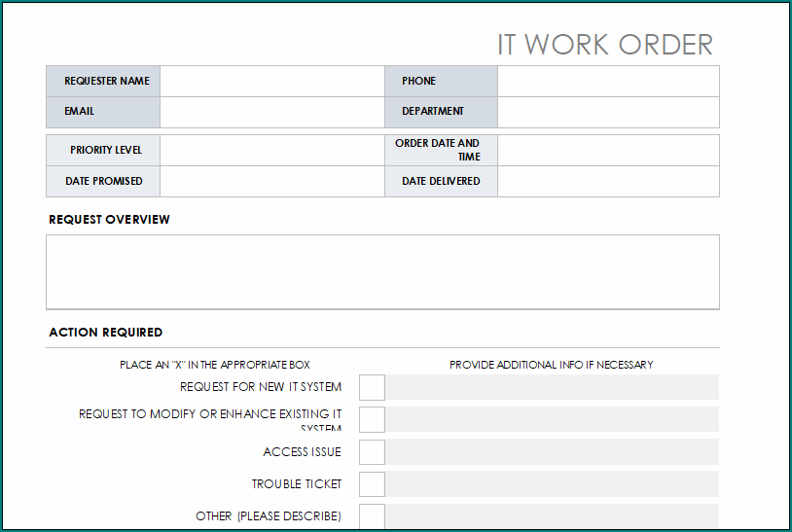Click the OTHER (PLEASE DESCRIBE) label
This screenshot has width=792, height=532.
point(269,516)
